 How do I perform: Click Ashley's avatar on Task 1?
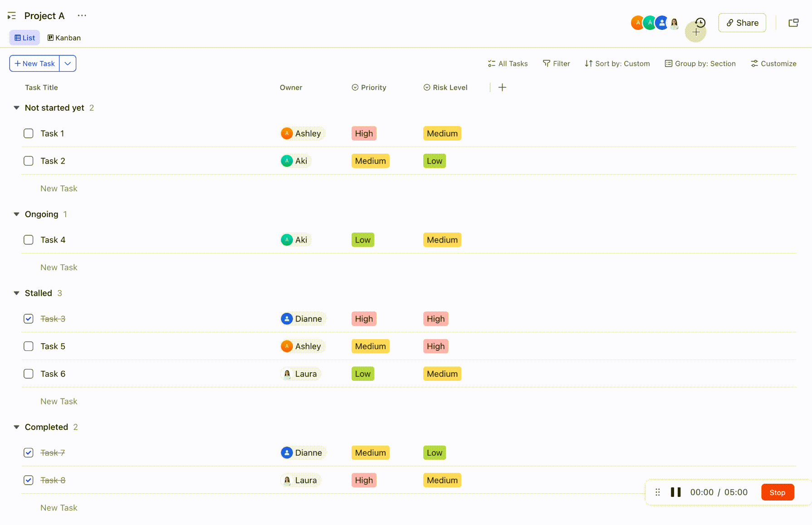287,133
